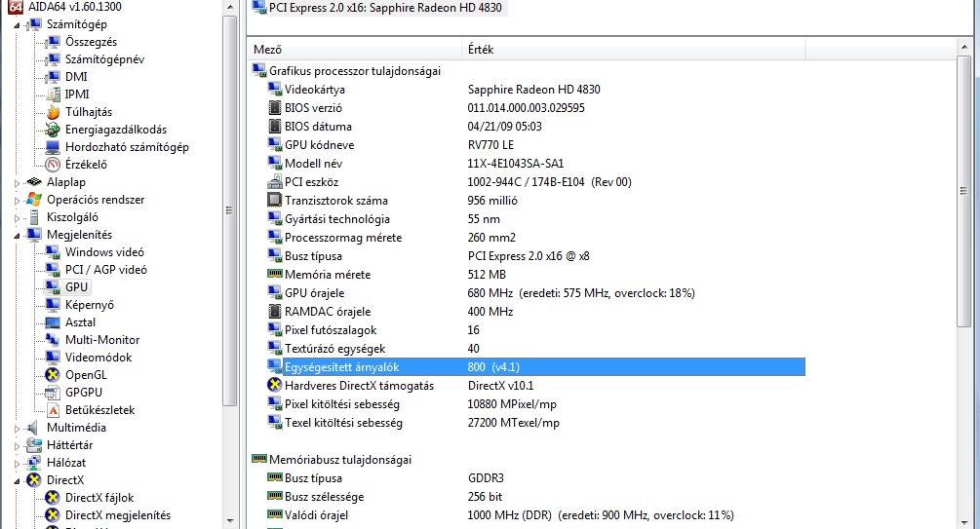Click the Memóriabusz tulajdonságai section icon
The width and height of the screenshot is (980, 529).
coord(259,459)
